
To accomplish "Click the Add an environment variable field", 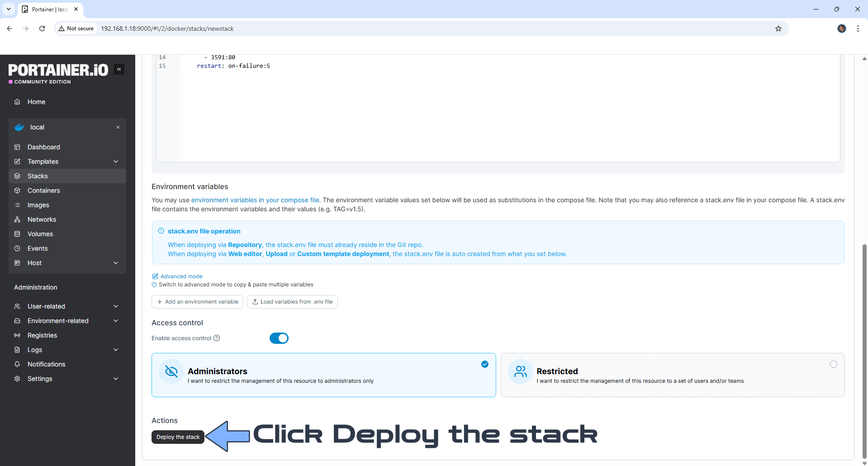I will tap(197, 302).
